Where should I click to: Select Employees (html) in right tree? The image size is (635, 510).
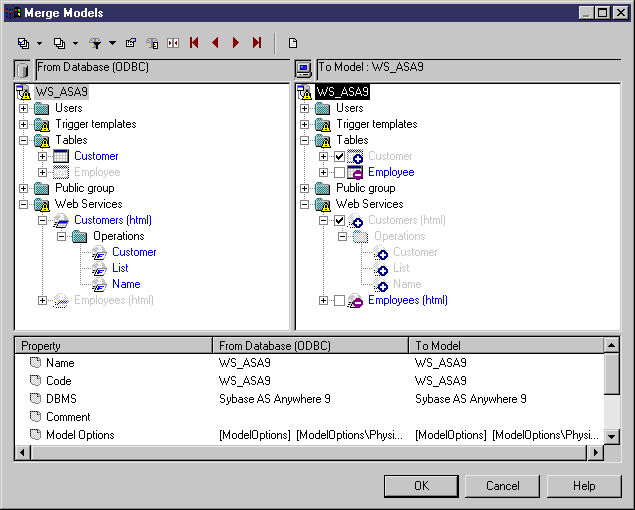[x=408, y=300]
